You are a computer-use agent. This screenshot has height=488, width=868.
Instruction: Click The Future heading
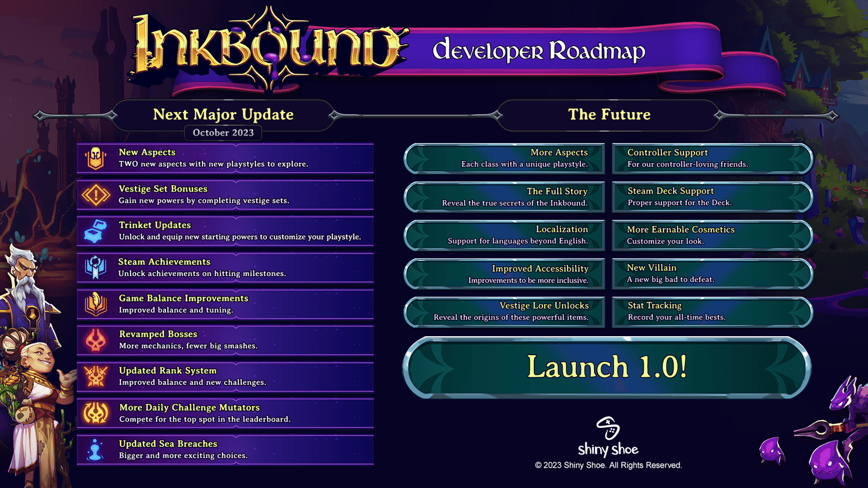pyautogui.click(x=609, y=114)
